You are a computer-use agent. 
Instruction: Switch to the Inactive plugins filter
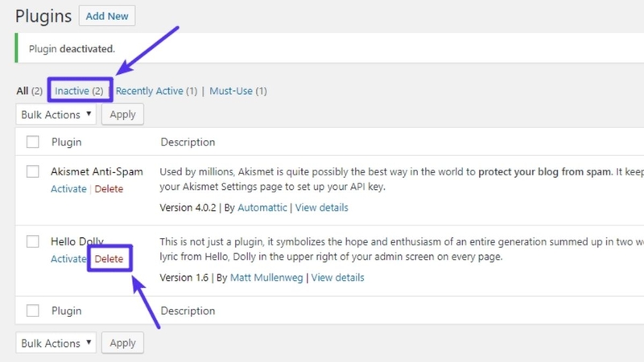[x=78, y=91]
